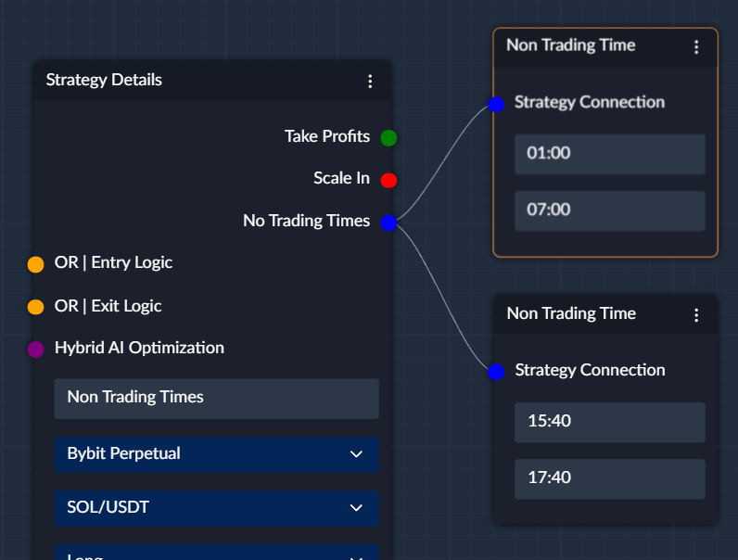Click the Strategy Connection dot above 15:40
The width and height of the screenshot is (738, 560).
click(x=496, y=372)
